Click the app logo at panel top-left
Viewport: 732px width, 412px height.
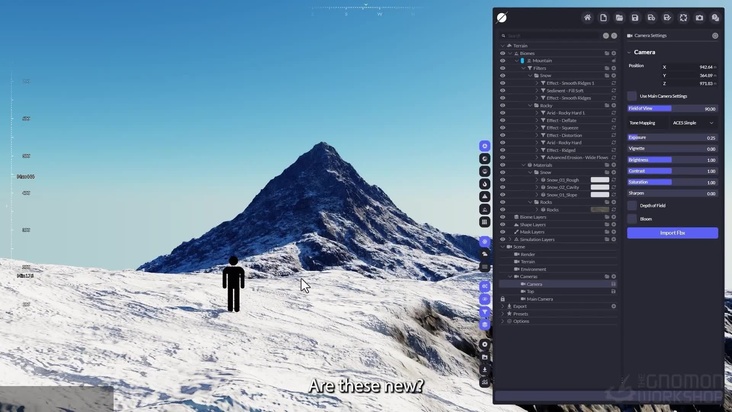502,18
